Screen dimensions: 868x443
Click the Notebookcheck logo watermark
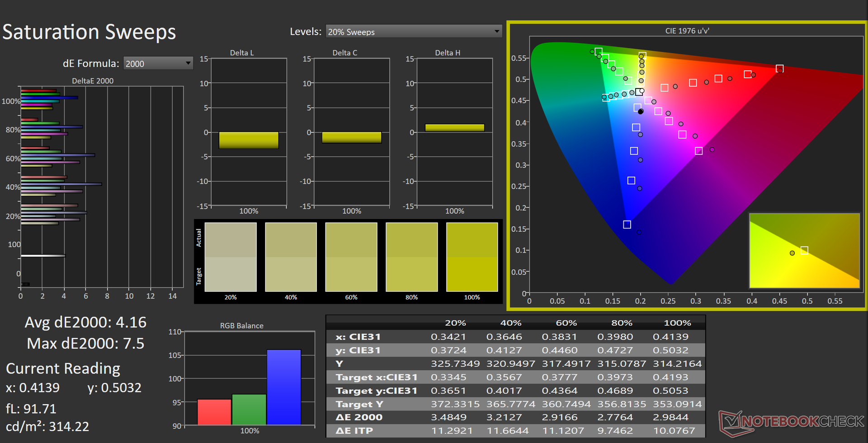point(791,422)
